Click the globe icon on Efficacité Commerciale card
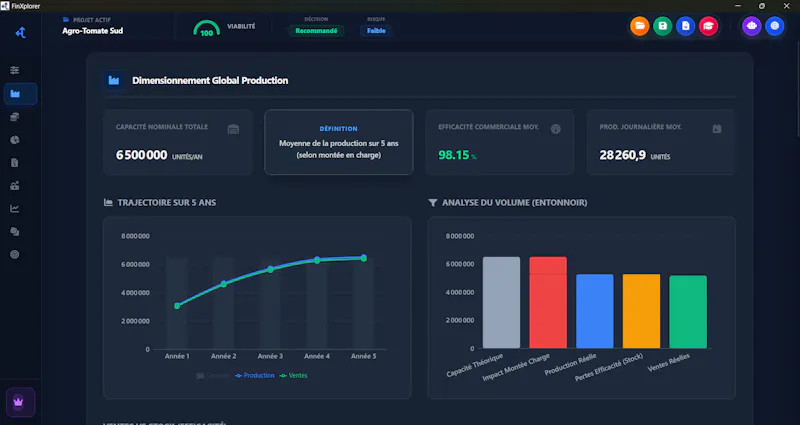 coord(556,129)
